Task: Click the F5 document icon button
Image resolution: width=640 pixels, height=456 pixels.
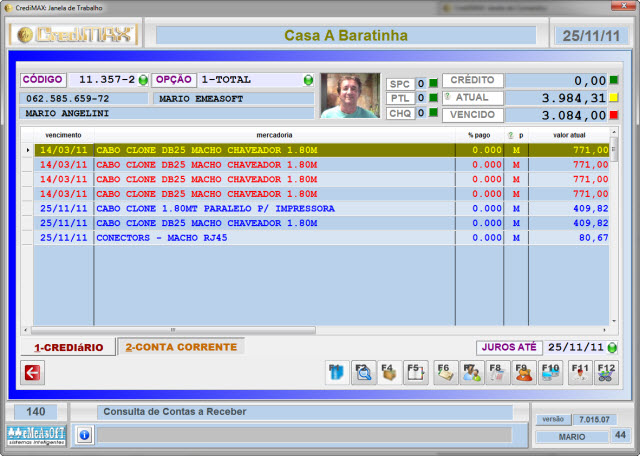Action: pyautogui.click(x=417, y=373)
